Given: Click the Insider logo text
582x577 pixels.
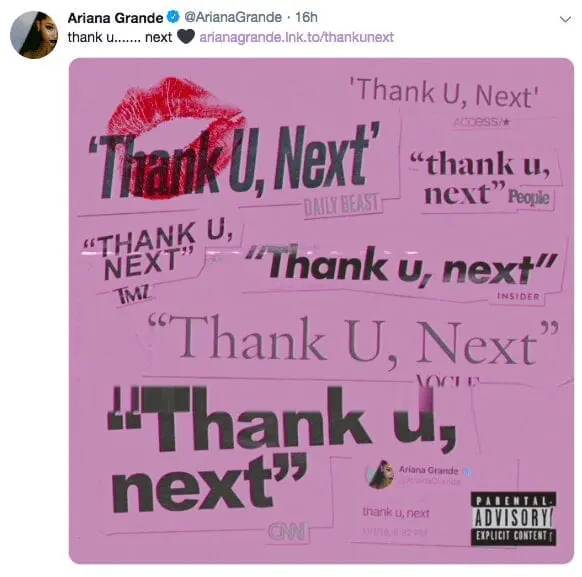Looking at the screenshot, I should click(x=518, y=296).
